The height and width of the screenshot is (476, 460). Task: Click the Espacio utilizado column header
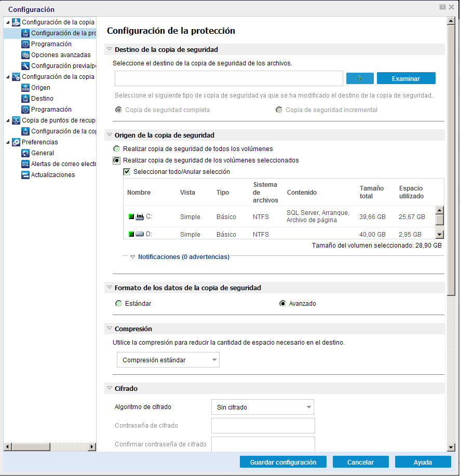coord(411,192)
